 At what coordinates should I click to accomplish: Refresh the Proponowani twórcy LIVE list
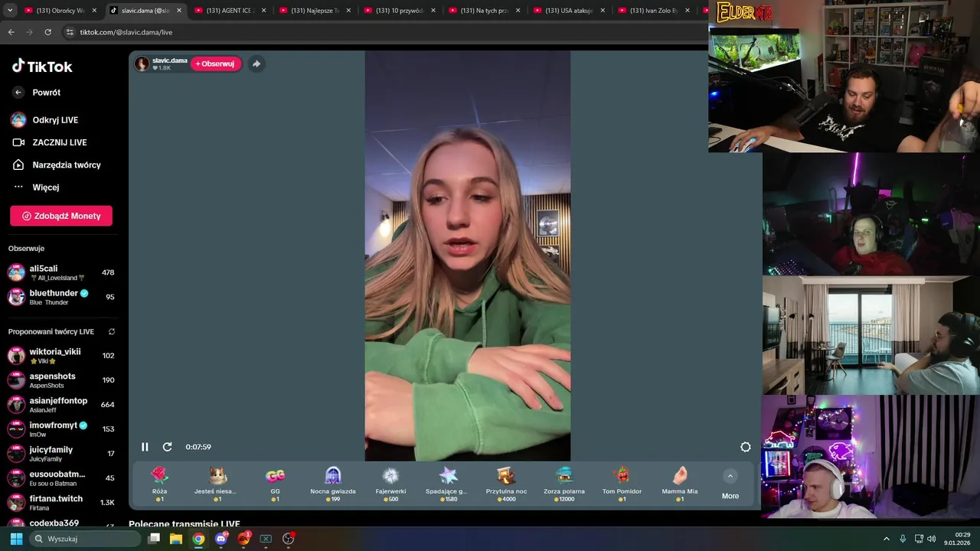click(x=112, y=331)
